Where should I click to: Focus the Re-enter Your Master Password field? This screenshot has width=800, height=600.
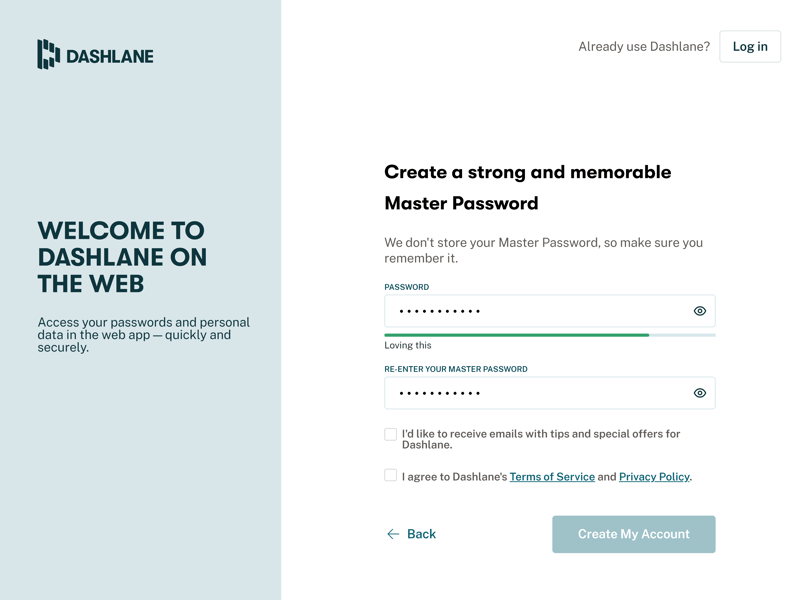click(x=535, y=393)
